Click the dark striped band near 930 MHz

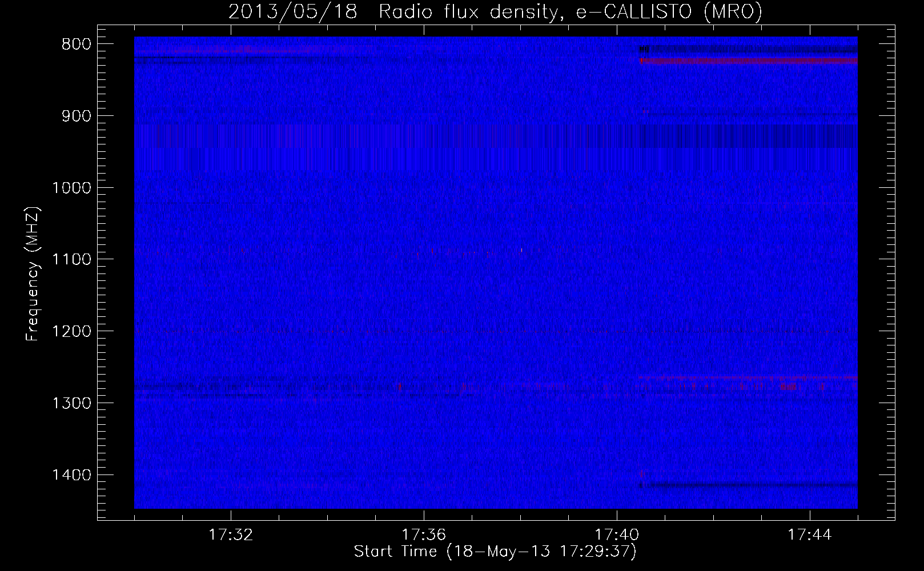(x=496, y=136)
